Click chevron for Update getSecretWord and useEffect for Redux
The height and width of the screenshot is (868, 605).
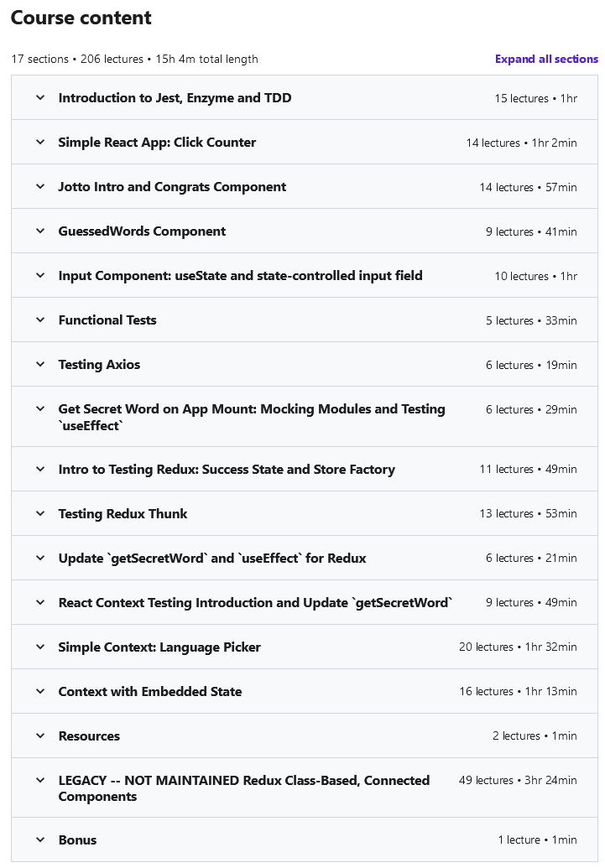click(39, 559)
